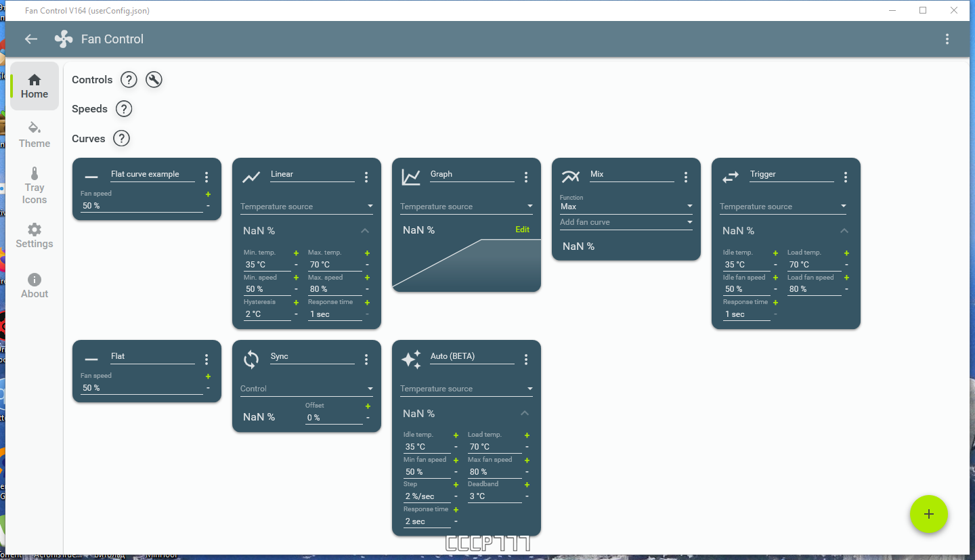
Task: Click the Mix curve type icon
Action: pyautogui.click(x=571, y=177)
